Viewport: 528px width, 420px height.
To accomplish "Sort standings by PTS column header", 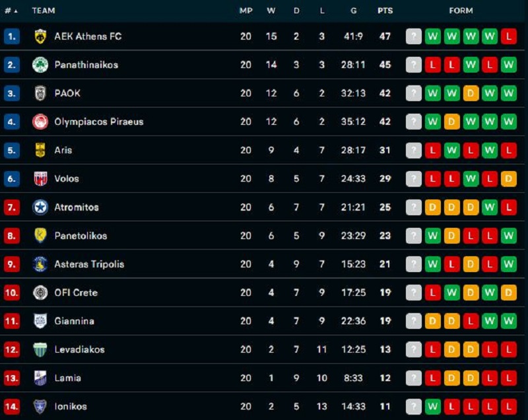I will pyautogui.click(x=385, y=11).
